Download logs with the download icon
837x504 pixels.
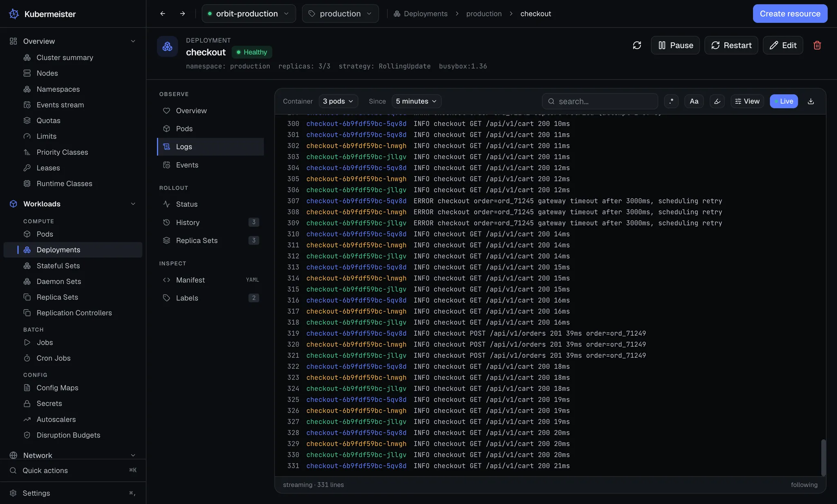tap(811, 101)
